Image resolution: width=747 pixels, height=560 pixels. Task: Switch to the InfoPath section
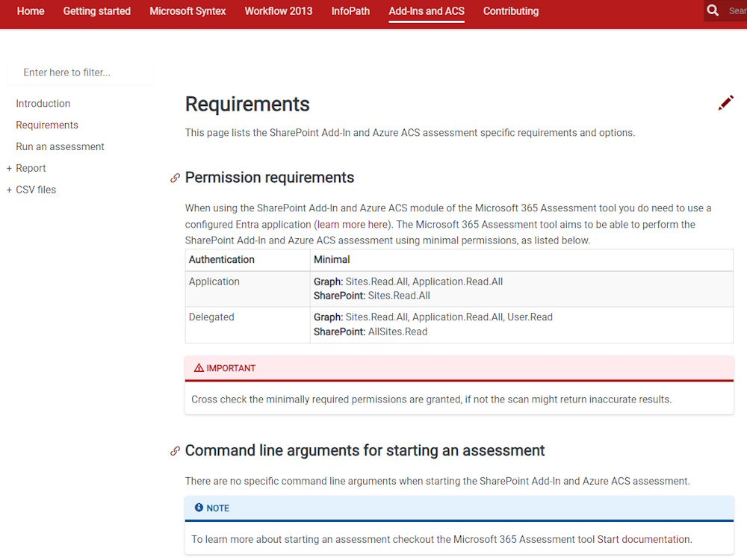[350, 11]
